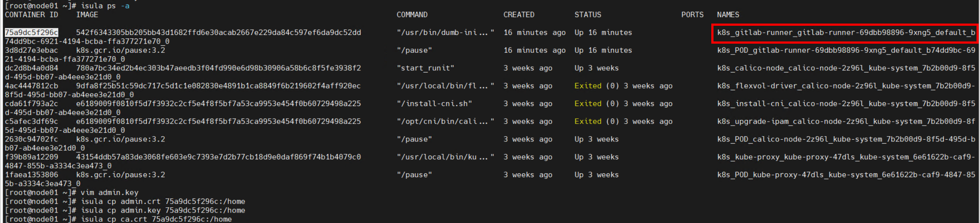980x223 pixels.
Task: Click container ID 1faea1353806
Action: coord(31,175)
